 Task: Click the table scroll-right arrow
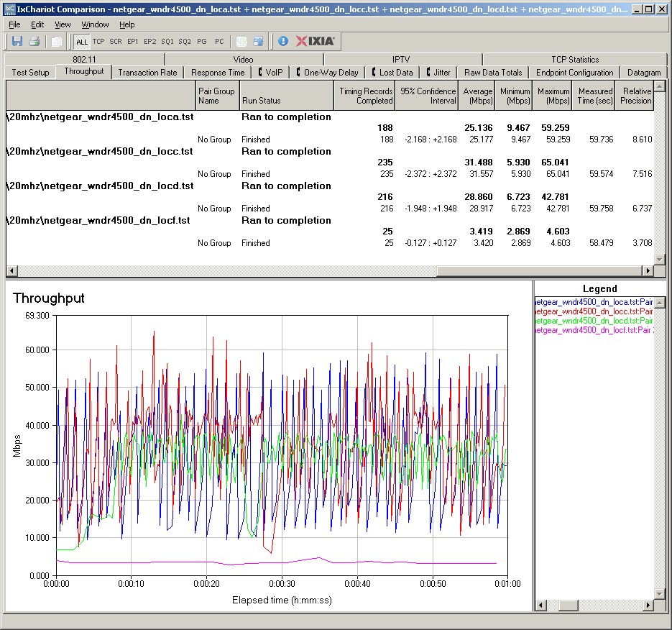648,270
